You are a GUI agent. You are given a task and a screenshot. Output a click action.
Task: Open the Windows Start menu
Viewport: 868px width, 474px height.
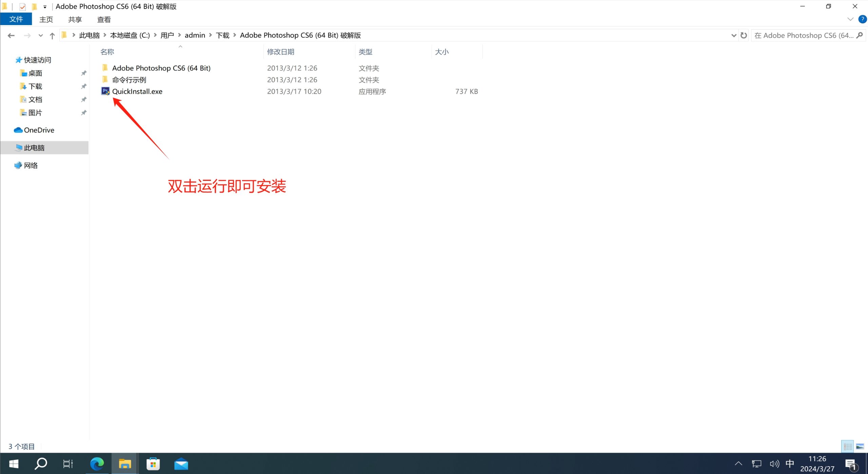[14, 463]
